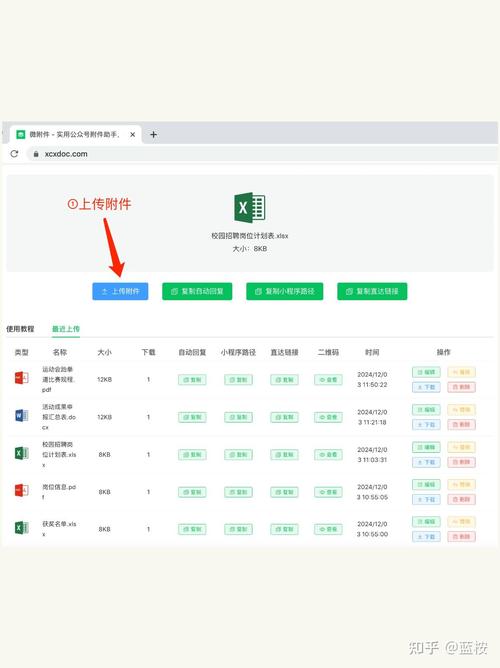View QR code for the 11:03:31 row
Image resolution: width=500 pixels, height=668 pixels.
[x=328, y=455]
